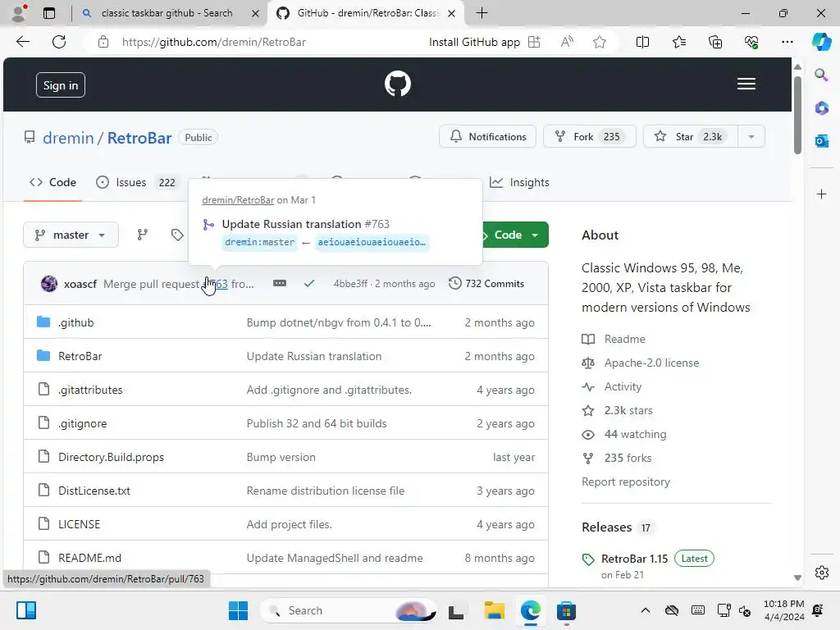The height and width of the screenshot is (630, 840).
Task: Refresh the current page
Action: 59,42
